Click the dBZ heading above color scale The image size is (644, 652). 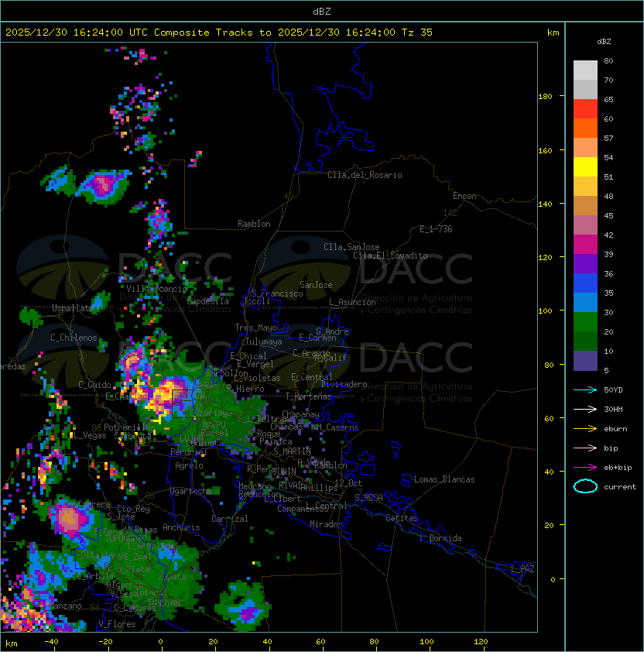(x=604, y=42)
